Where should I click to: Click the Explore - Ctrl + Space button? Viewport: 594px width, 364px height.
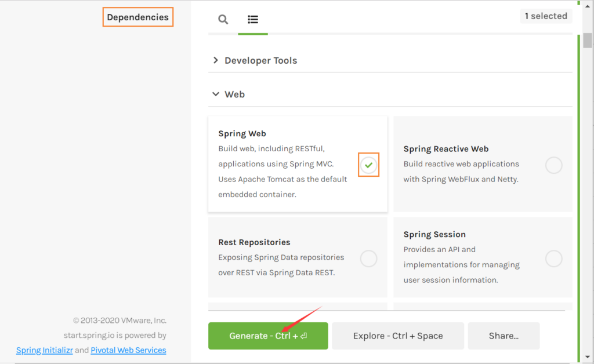(x=398, y=336)
